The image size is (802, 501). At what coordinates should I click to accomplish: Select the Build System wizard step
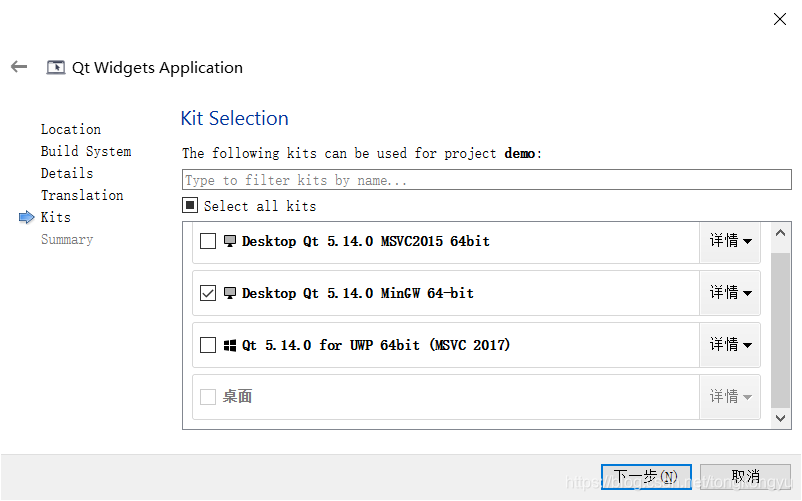86,151
